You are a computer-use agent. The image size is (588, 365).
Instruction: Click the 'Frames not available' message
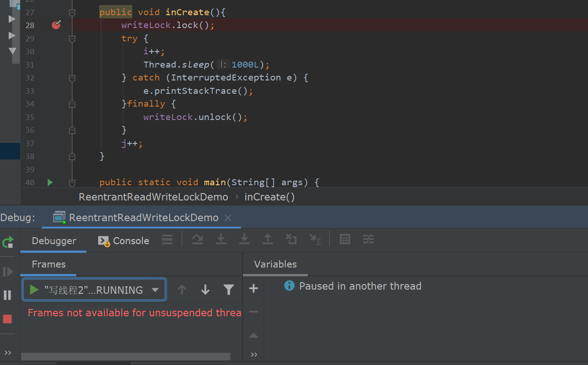click(134, 313)
